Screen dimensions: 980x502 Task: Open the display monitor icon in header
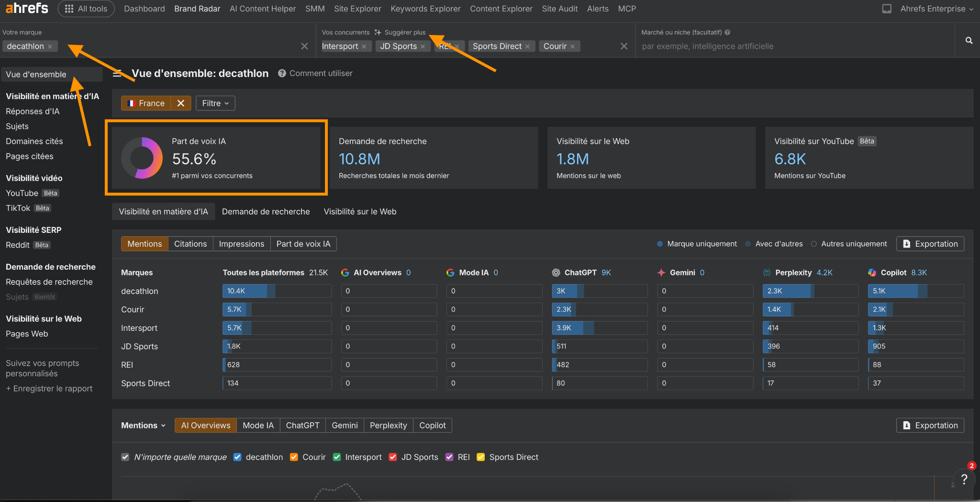pos(886,9)
